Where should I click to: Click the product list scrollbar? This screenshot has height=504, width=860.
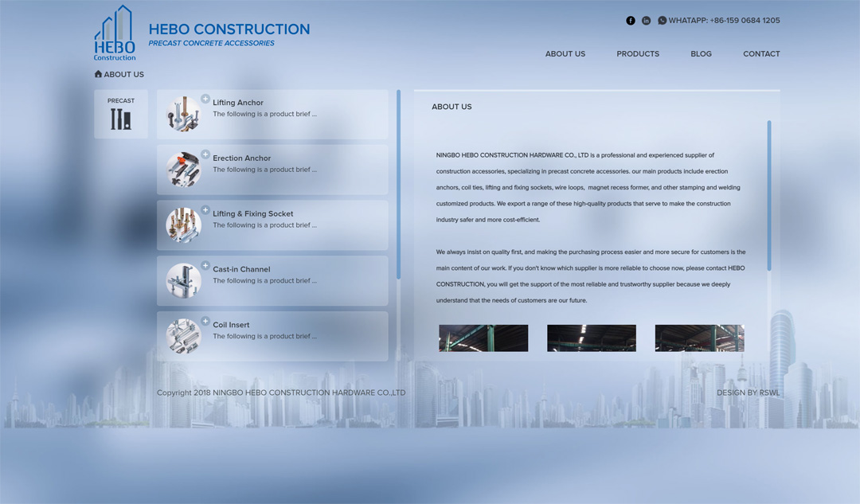click(398, 184)
